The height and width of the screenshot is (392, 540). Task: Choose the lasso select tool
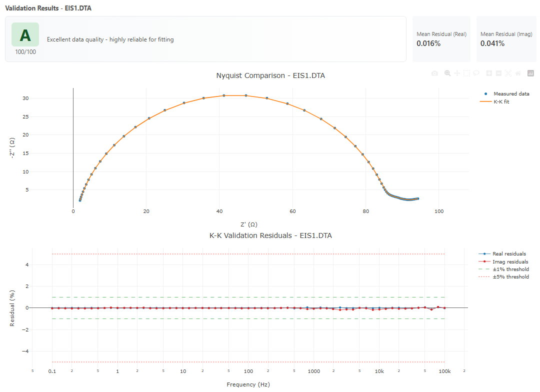pos(475,73)
